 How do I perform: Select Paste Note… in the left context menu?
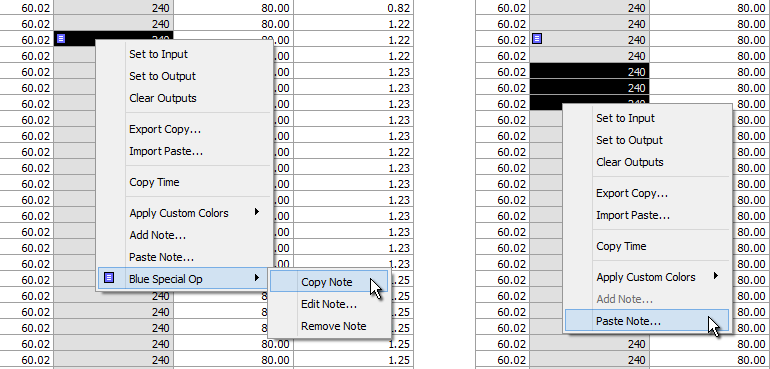click(x=161, y=257)
